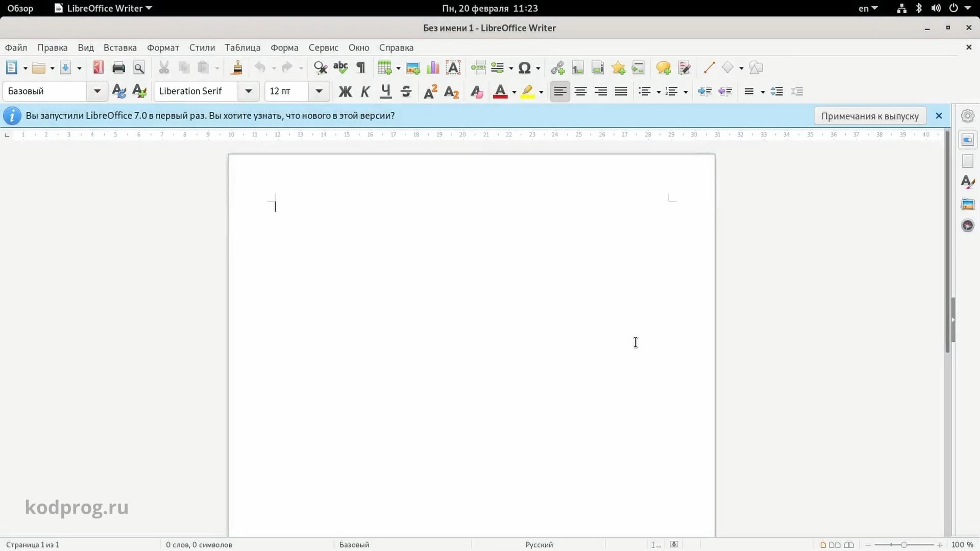Expand numbered list dropdown arrow
The image size is (980, 551).
[x=685, y=92]
